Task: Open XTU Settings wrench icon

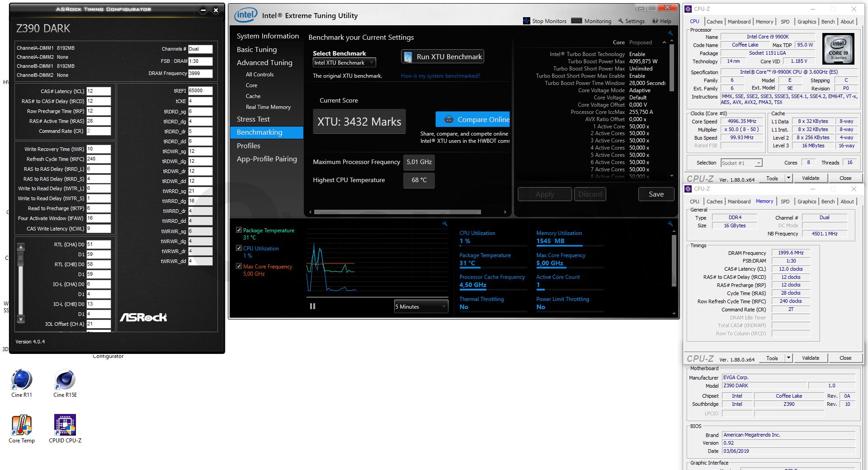Action: [x=621, y=21]
